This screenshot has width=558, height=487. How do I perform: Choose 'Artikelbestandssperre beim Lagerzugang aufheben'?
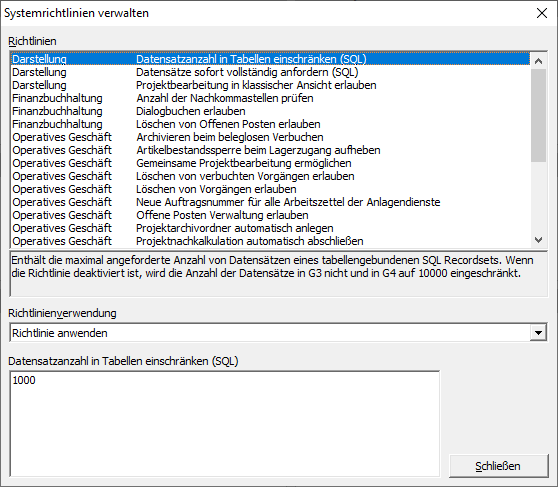pos(271,150)
